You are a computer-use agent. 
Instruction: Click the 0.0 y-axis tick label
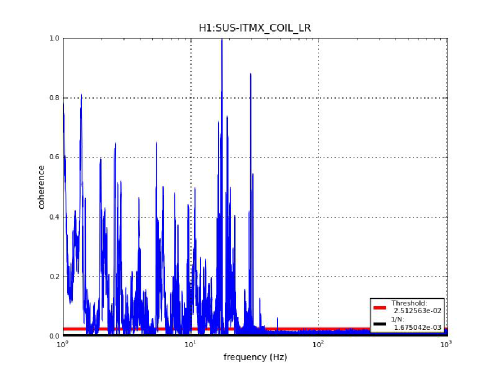[x=54, y=336]
